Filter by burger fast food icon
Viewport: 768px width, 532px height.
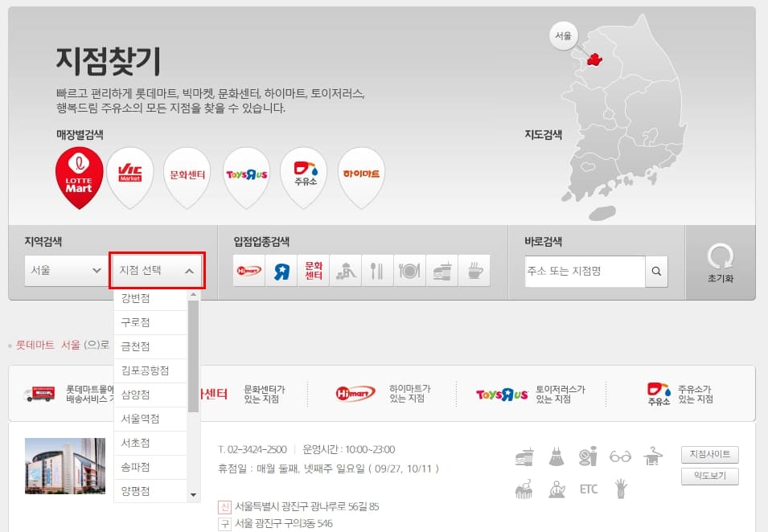pyautogui.click(x=441, y=270)
